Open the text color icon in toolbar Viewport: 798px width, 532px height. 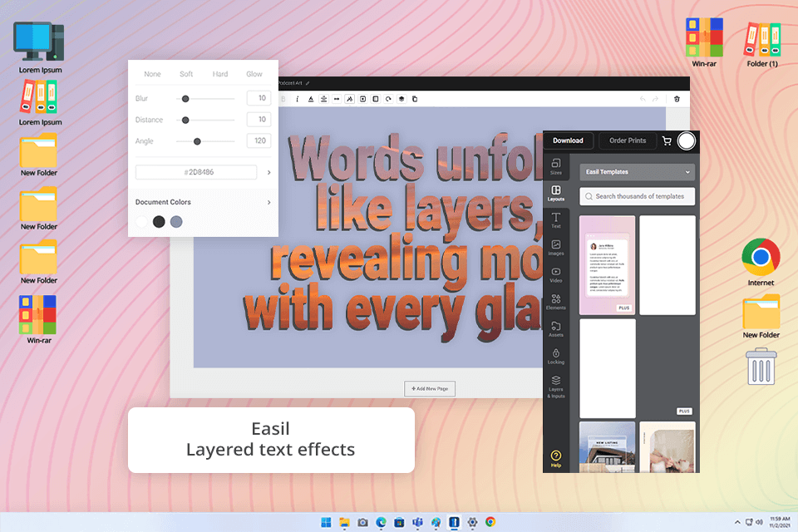[x=310, y=99]
